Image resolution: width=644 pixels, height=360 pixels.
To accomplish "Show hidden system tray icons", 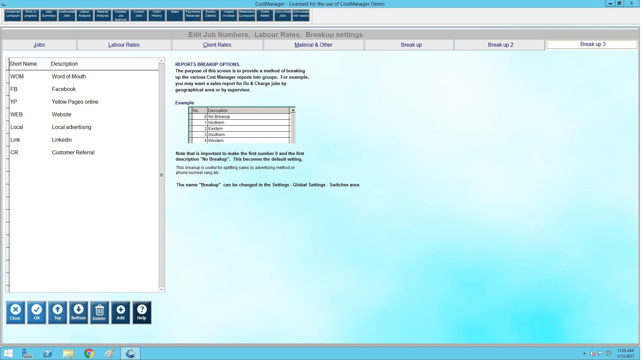I will tap(584, 353).
